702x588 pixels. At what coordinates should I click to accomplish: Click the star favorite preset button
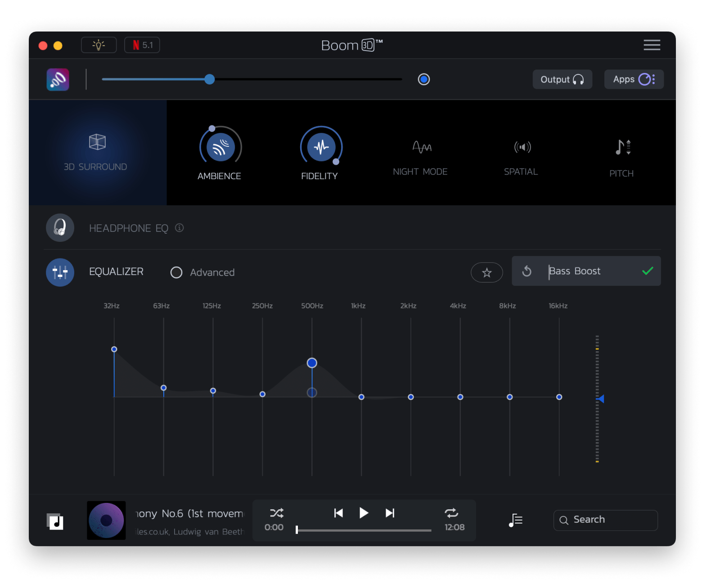tap(486, 272)
